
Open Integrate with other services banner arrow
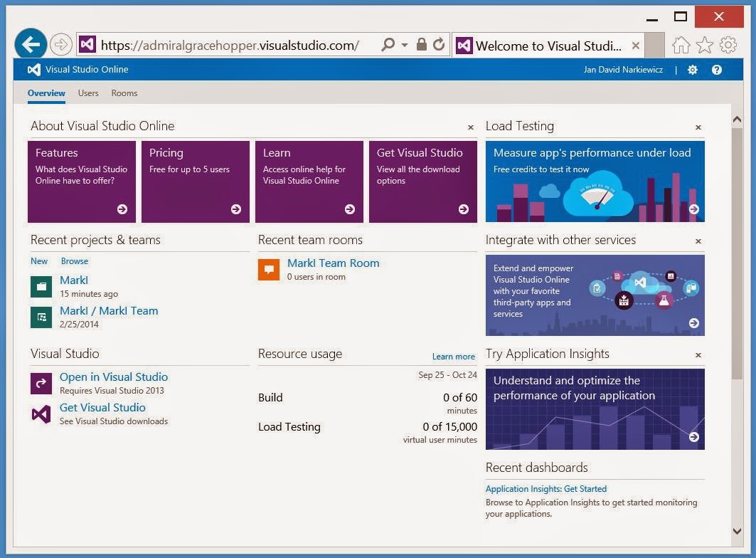pyautogui.click(x=694, y=323)
